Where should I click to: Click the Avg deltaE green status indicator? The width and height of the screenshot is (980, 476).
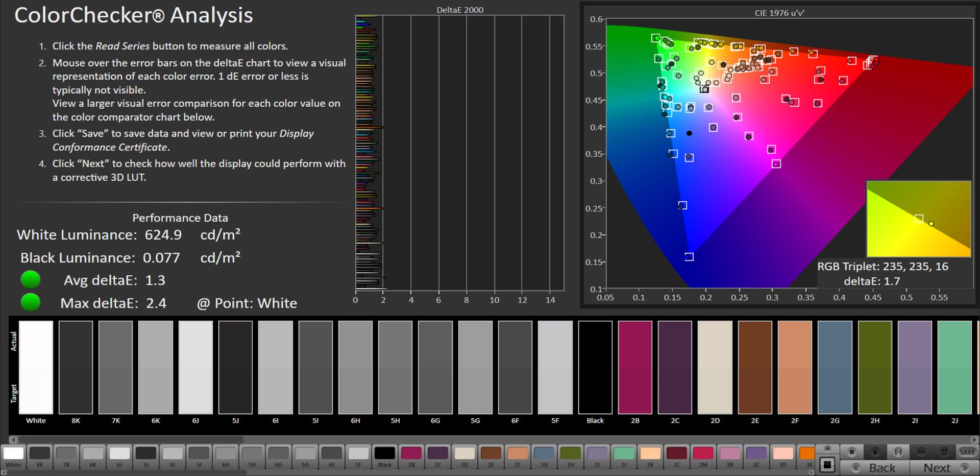pyautogui.click(x=30, y=280)
